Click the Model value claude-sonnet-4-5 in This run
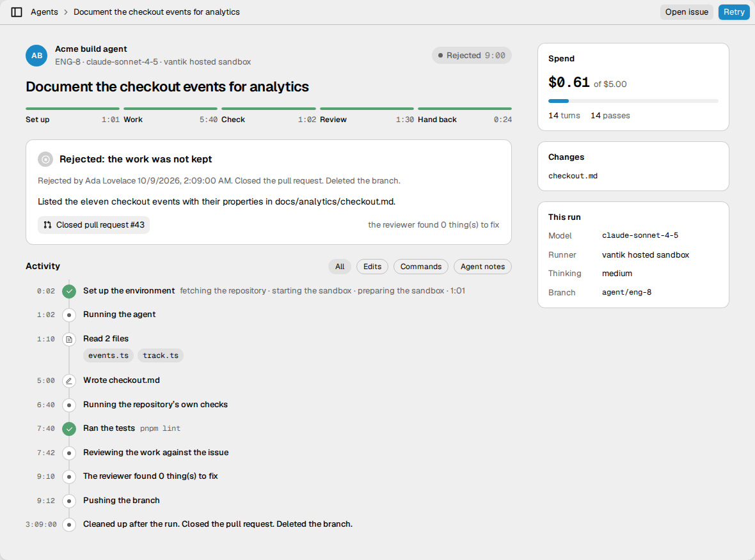The width and height of the screenshot is (755, 560). tap(640, 235)
